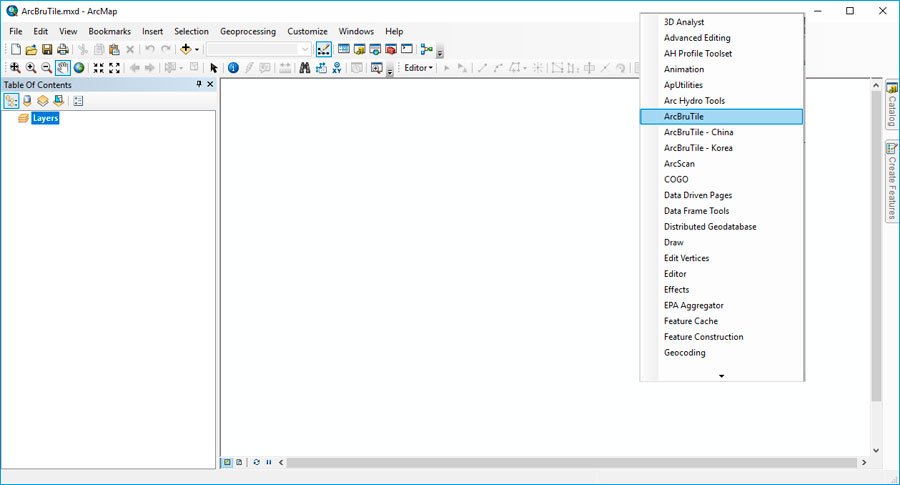Image resolution: width=900 pixels, height=485 pixels.
Task: Select ArcBruTile in the toolbar list
Action: [721, 117]
